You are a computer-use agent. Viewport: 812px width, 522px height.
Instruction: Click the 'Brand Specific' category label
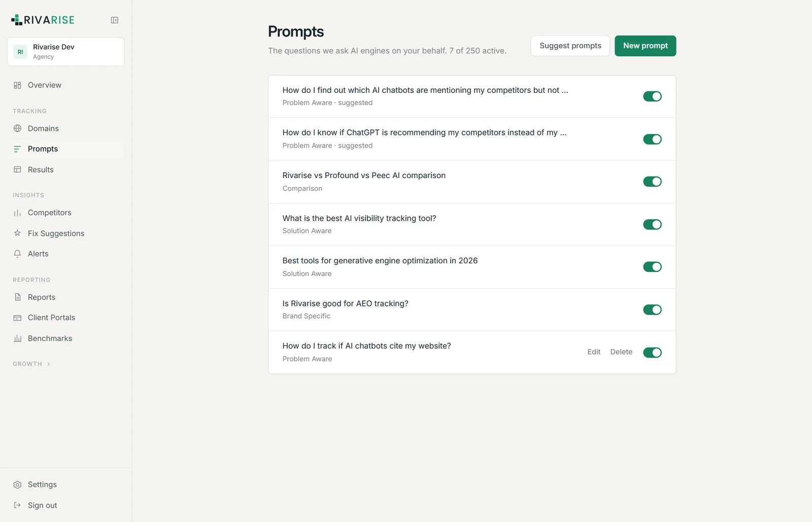307,316
